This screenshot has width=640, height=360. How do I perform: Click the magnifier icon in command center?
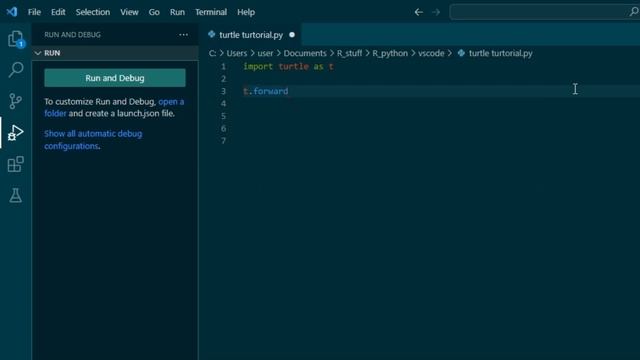pos(634,12)
